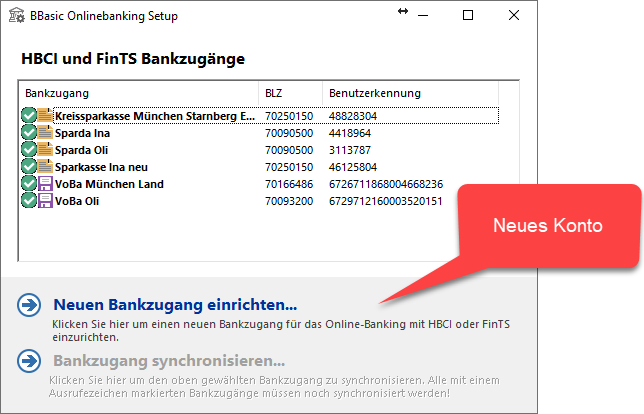Click the purple disk icon beside VoBa Oli
Screen dimensions: 644x414
point(45,201)
